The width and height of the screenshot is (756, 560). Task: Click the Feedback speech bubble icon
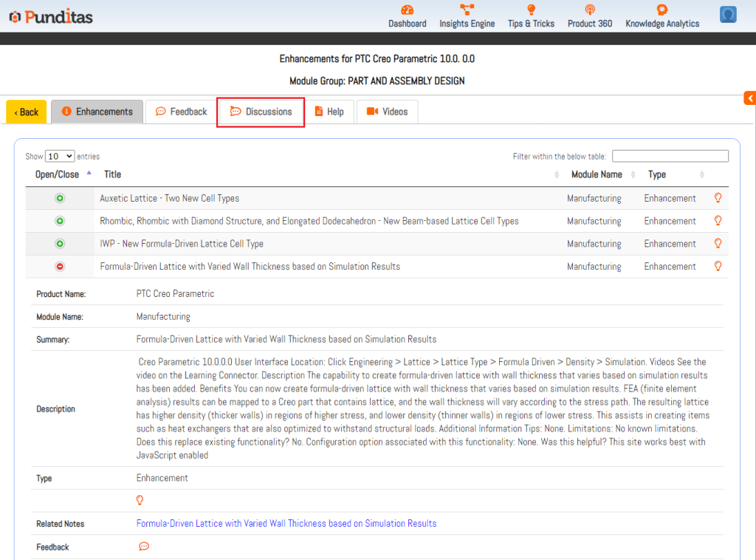tap(144, 547)
